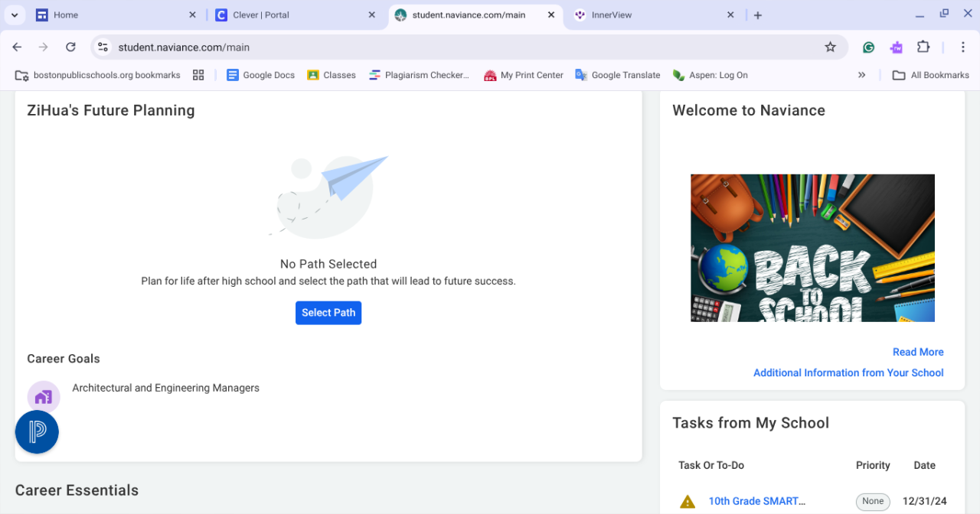Image resolution: width=980 pixels, height=514 pixels.
Task: Click the address bar URL field
Action: [459, 47]
